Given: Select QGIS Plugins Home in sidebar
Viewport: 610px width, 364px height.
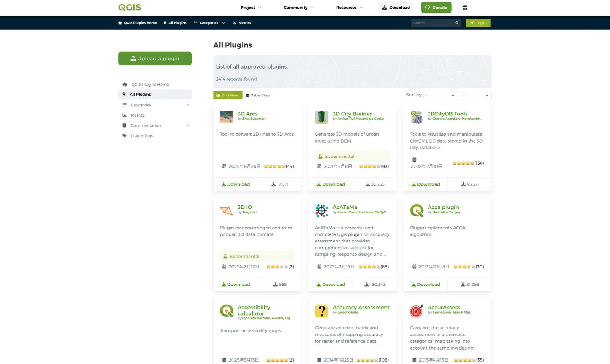Looking at the screenshot, I should click(155, 84).
